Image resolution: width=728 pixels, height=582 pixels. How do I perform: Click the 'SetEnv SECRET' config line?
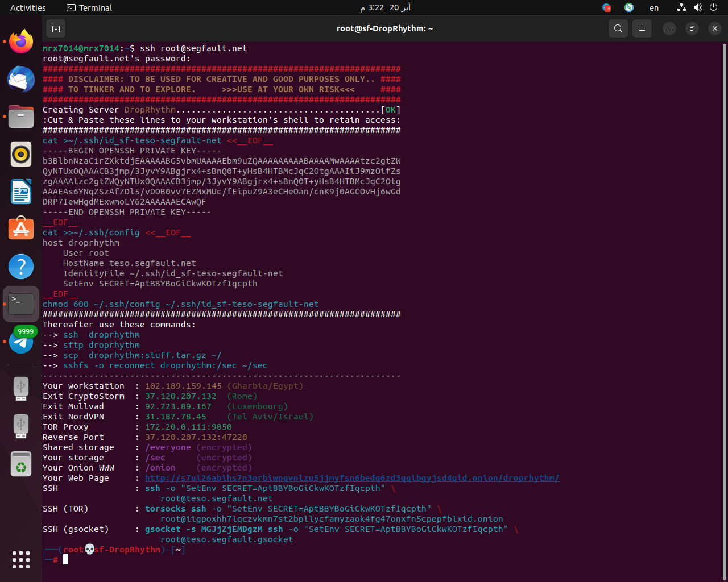[x=160, y=284]
